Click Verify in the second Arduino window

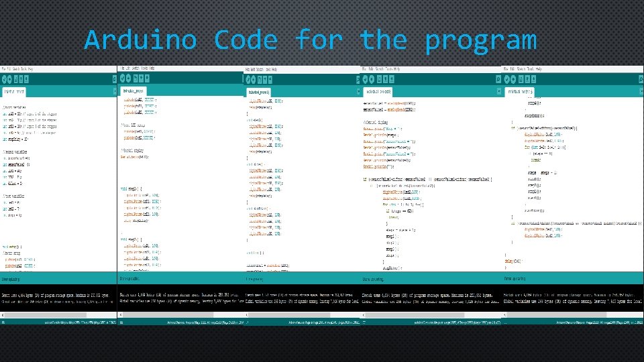[x=122, y=78]
